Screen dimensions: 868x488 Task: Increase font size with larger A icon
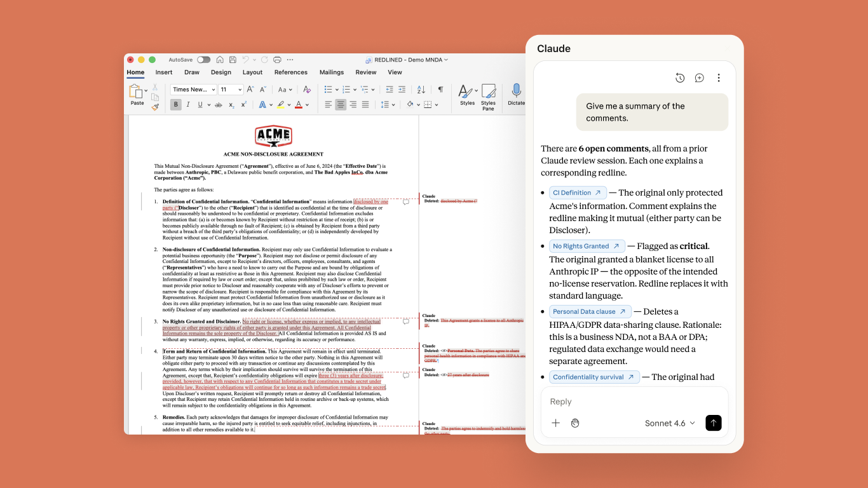(x=250, y=90)
